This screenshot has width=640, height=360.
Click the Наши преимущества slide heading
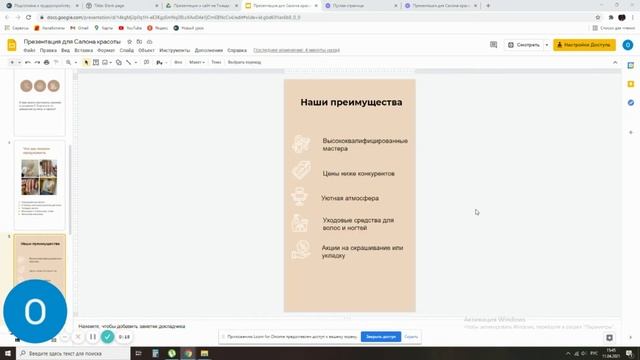(351, 102)
